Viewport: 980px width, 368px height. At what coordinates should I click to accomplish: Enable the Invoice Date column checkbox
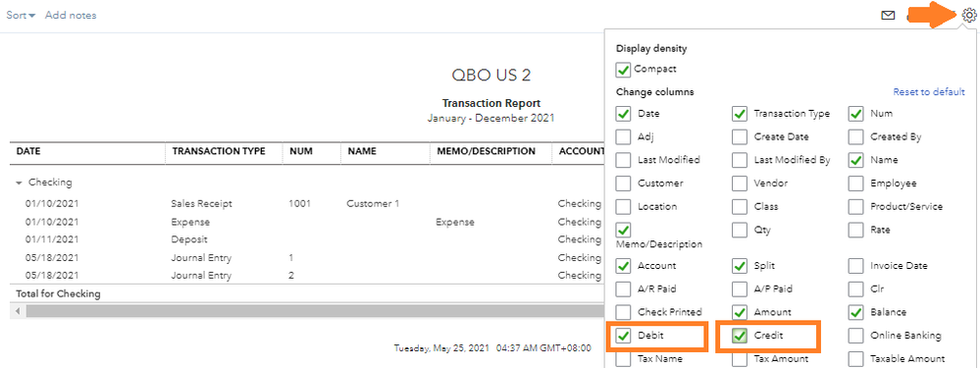tap(855, 266)
